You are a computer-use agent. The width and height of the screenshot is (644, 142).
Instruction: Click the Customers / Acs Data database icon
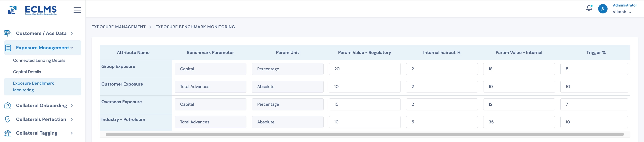(8, 33)
